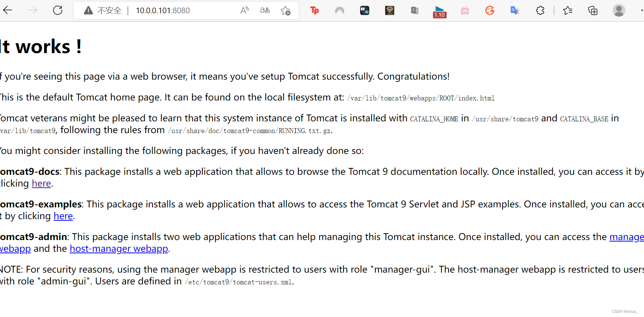
Task: Click the address bar URL 10.0.0.101:8080
Action: (163, 11)
